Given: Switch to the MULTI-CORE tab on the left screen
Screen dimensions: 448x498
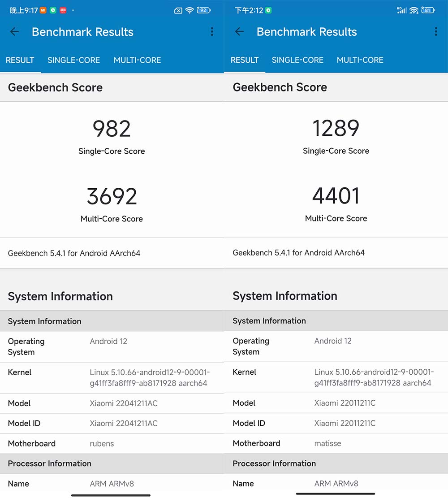Looking at the screenshot, I should [x=137, y=60].
